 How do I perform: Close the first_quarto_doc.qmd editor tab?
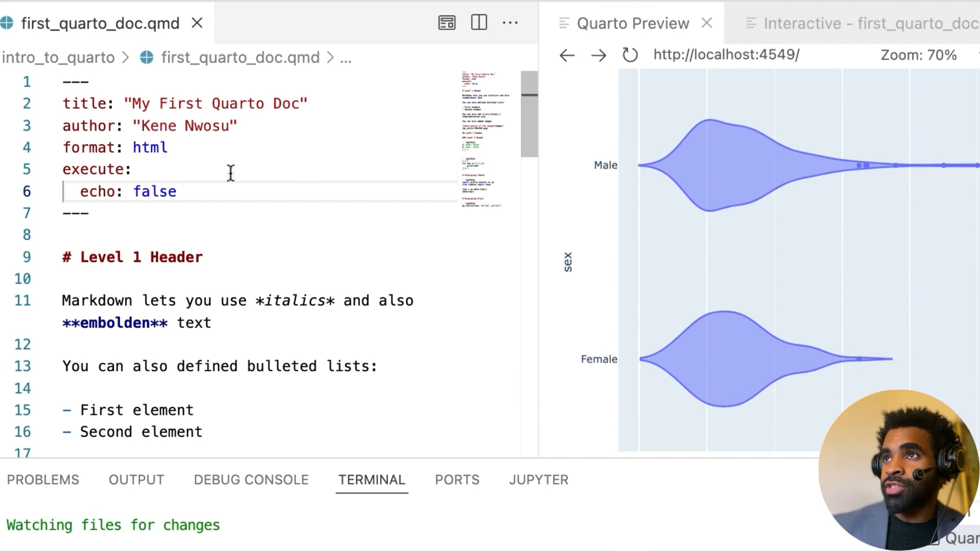click(x=197, y=23)
